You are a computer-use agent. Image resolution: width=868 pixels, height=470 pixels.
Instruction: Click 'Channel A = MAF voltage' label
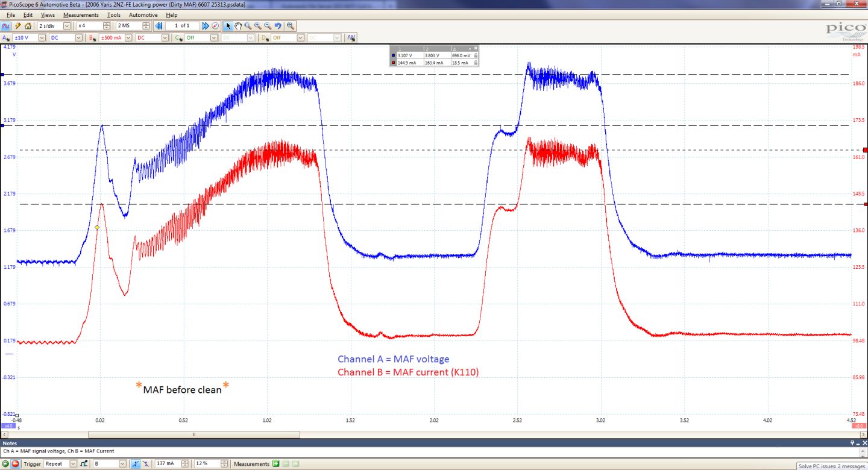393,359
